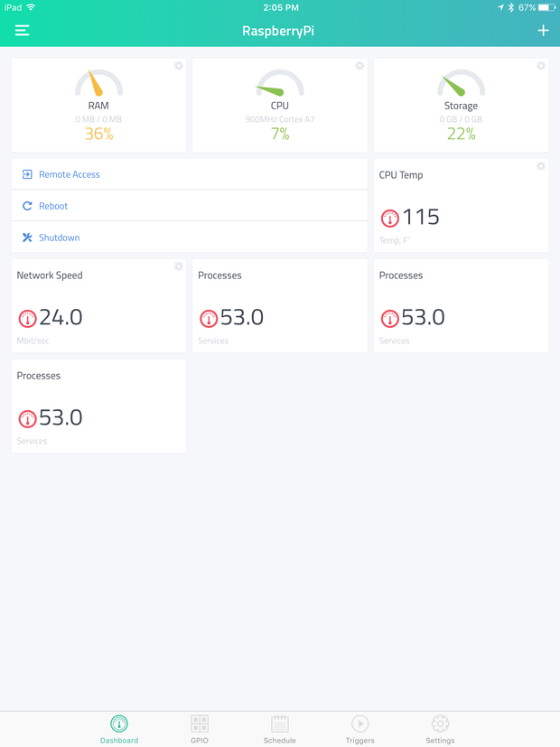Open Network Speed widget settings gear
The width and height of the screenshot is (560, 747).
click(179, 266)
